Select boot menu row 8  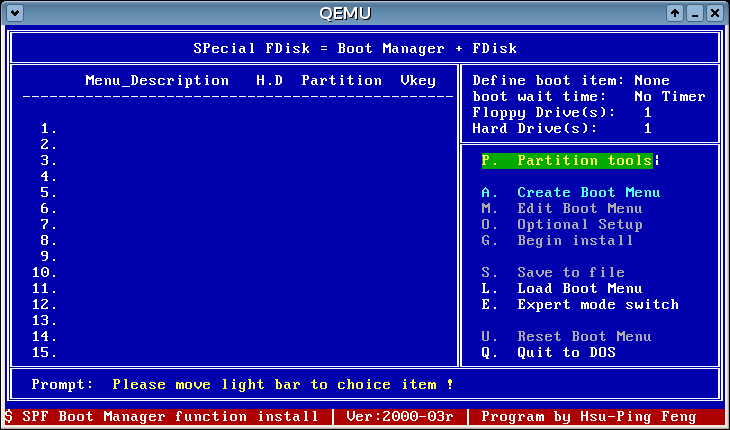click(x=48, y=240)
